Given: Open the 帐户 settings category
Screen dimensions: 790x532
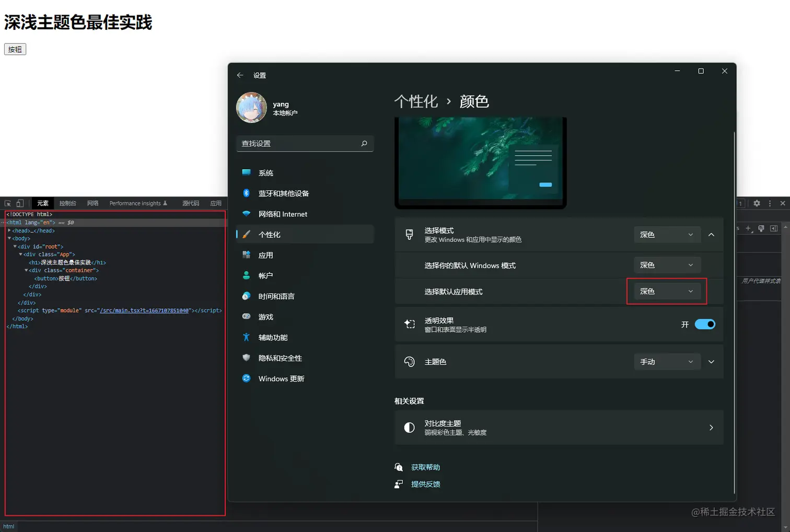Looking at the screenshot, I should click(x=305, y=275).
